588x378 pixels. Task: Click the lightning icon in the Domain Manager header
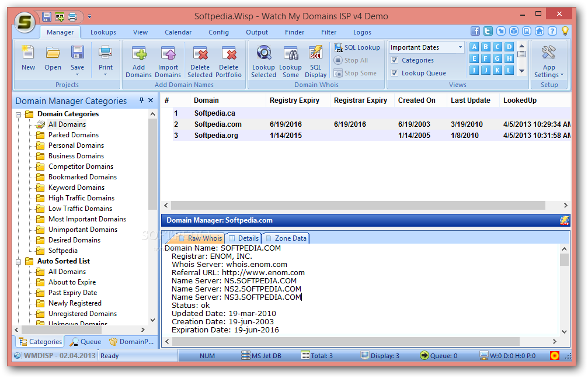564,220
